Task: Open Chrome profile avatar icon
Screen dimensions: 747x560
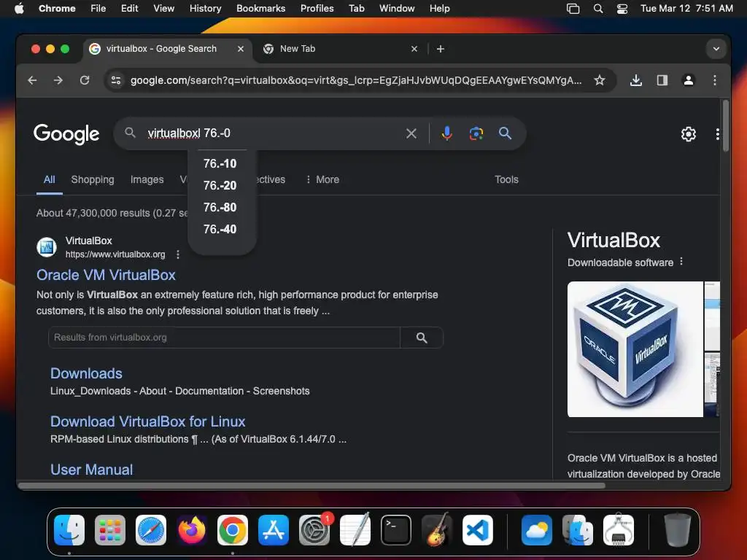Action: pyautogui.click(x=688, y=80)
